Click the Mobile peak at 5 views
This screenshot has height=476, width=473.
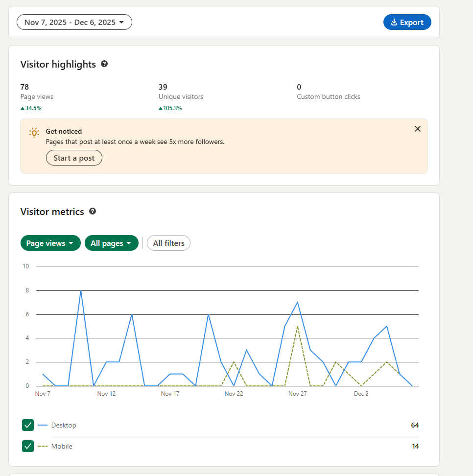(297, 326)
